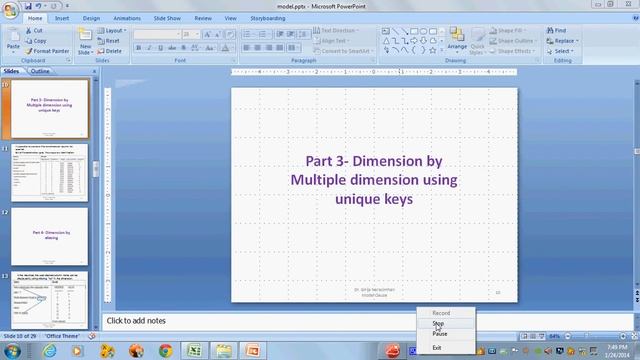Image resolution: width=640 pixels, height=360 pixels.
Task: Delete the current slide
Action: (109, 51)
